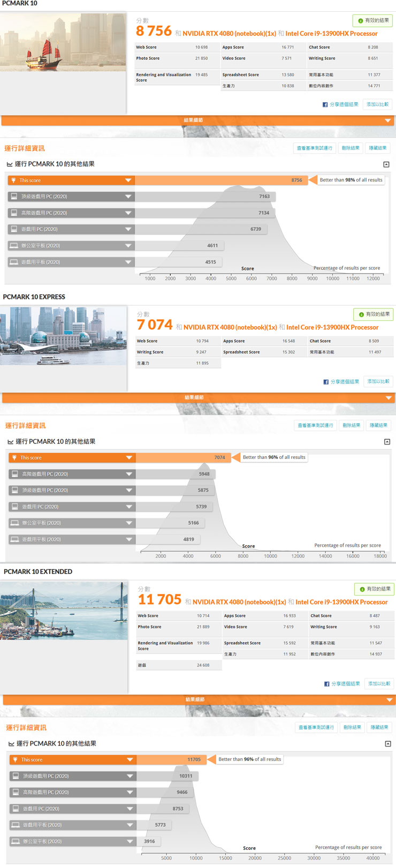This screenshot has width=396, height=868.
Task: Click 刪除結果 in the PCMark 10 Extended section
Action: coord(352,727)
